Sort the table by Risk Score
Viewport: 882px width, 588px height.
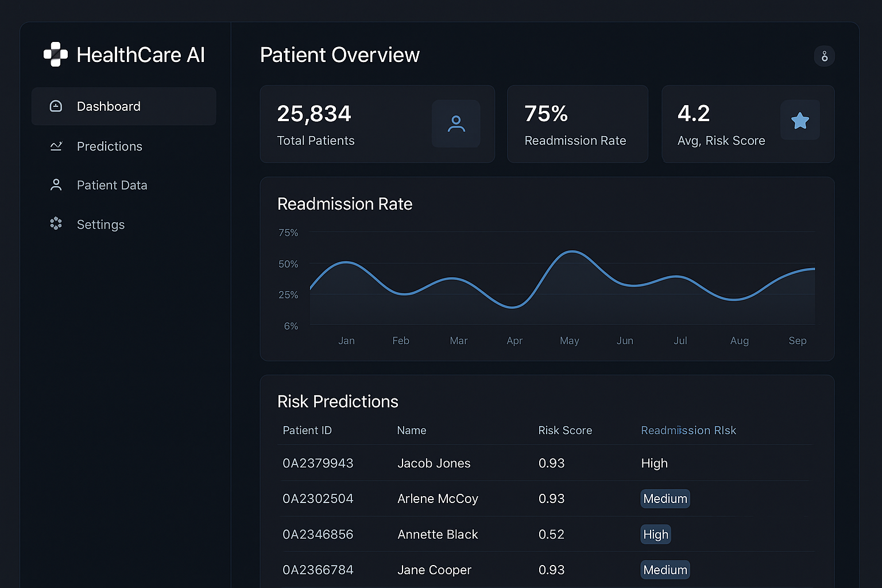point(565,430)
